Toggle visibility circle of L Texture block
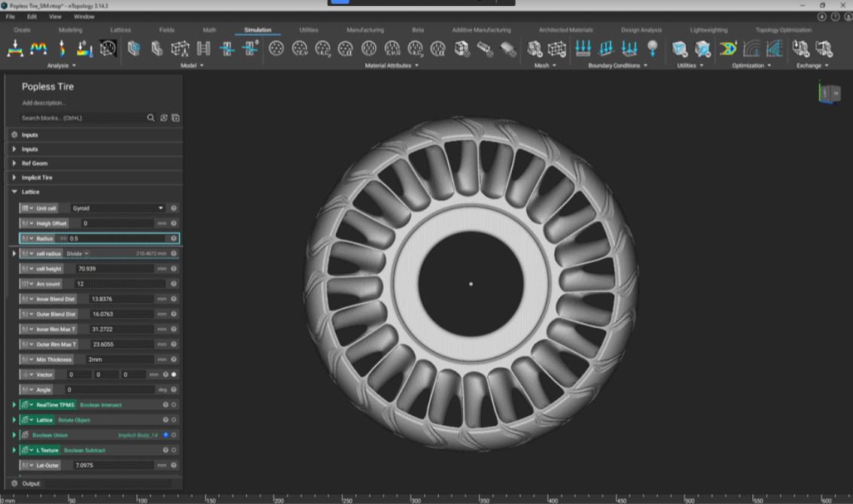853x504 pixels. pos(174,450)
